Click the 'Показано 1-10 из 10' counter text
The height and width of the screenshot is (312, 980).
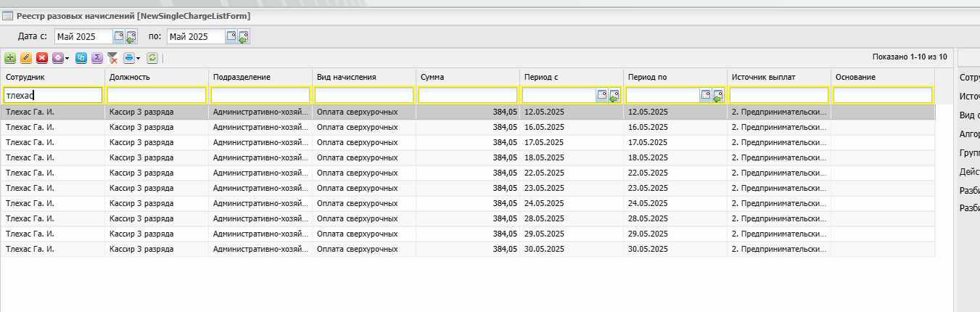point(910,57)
